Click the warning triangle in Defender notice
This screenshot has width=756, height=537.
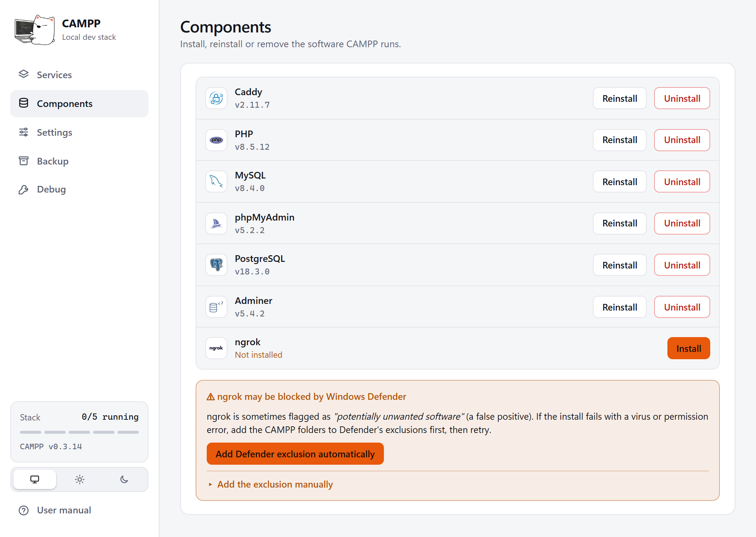pyautogui.click(x=211, y=397)
